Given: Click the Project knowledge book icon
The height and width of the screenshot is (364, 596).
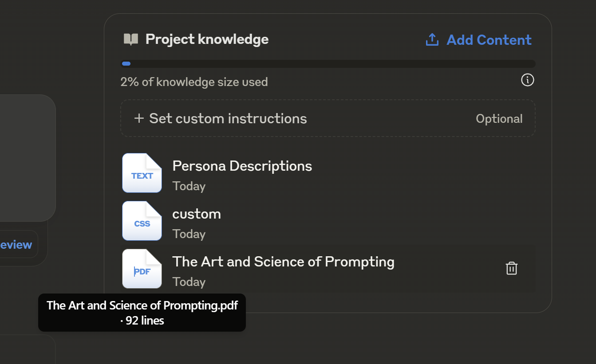Looking at the screenshot, I should click(x=130, y=39).
